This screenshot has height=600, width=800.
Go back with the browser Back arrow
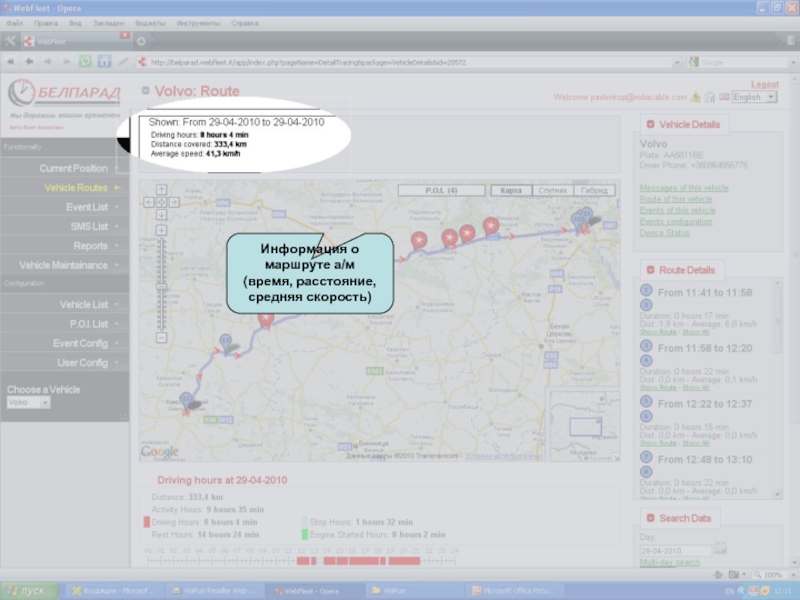(x=29, y=62)
